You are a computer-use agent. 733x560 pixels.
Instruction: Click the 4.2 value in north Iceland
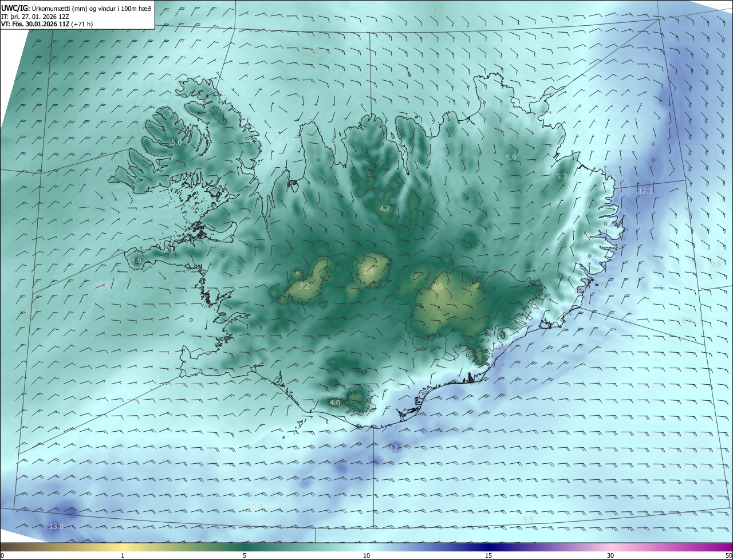[x=385, y=209]
